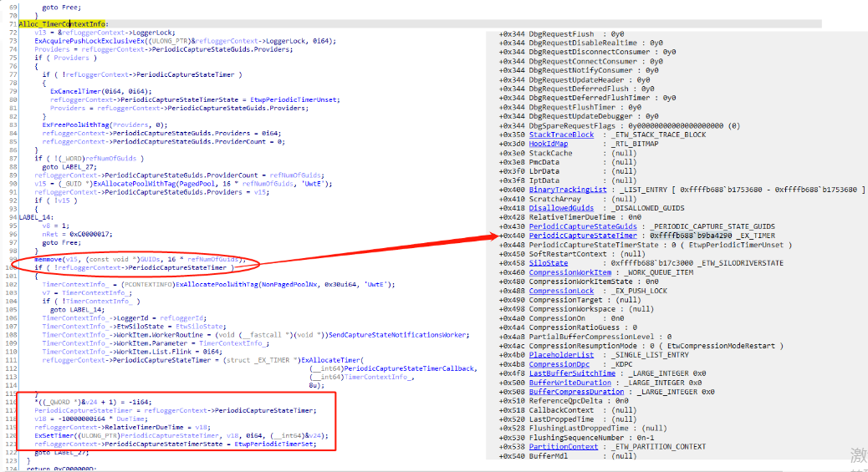This screenshot has width=868, height=472.
Task: Click the v8 = 1; statement
Action: [x=56, y=226]
